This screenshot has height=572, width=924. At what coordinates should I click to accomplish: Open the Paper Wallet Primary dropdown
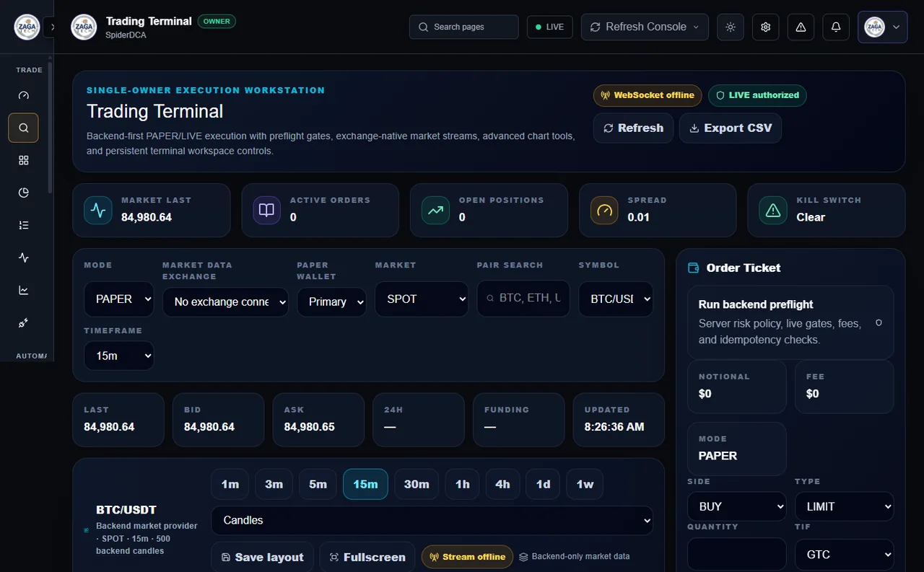click(331, 302)
